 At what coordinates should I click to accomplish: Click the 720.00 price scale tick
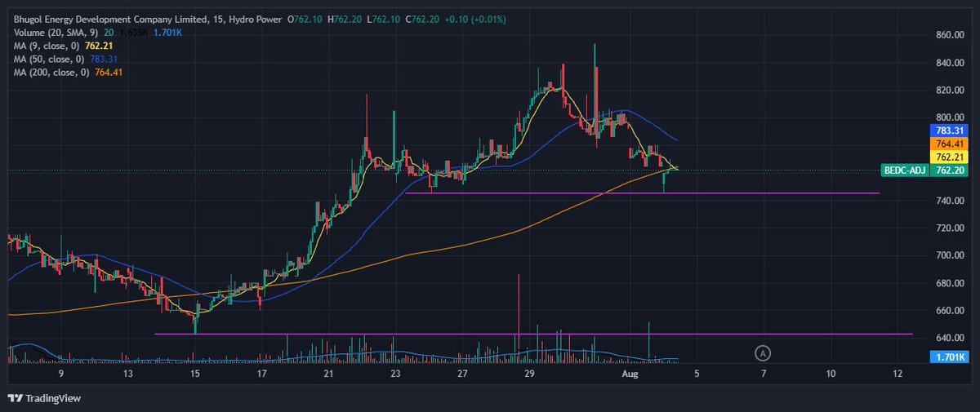coord(950,228)
